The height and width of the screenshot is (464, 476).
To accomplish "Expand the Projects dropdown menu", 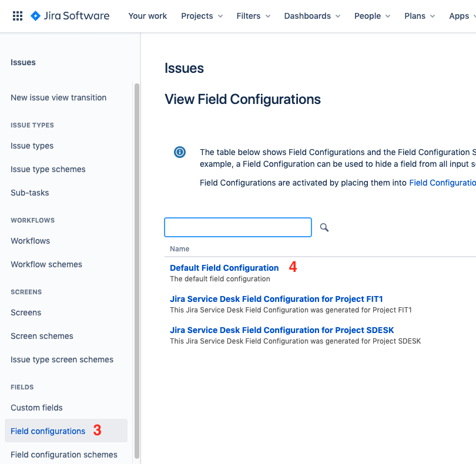I will tap(202, 16).
